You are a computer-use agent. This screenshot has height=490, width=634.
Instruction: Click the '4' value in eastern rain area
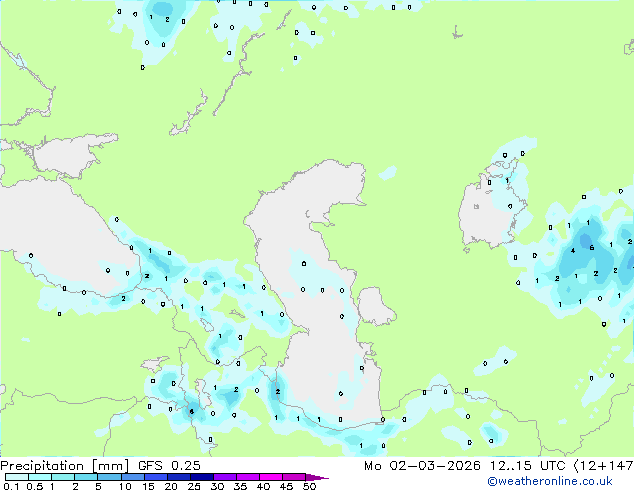point(573,251)
